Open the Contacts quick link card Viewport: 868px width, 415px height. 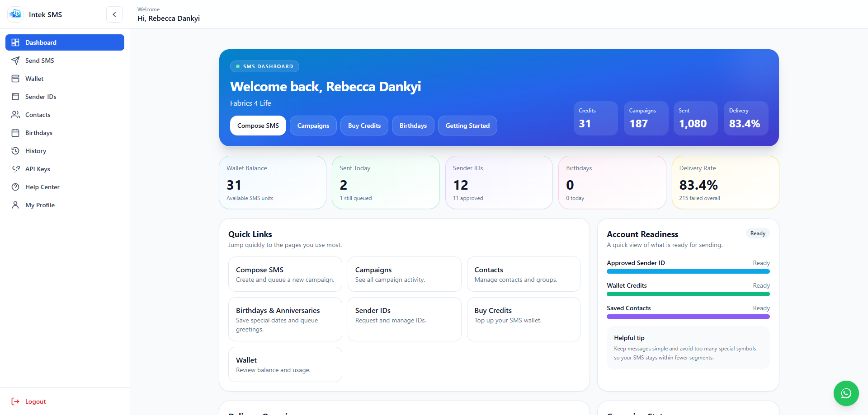(524, 274)
